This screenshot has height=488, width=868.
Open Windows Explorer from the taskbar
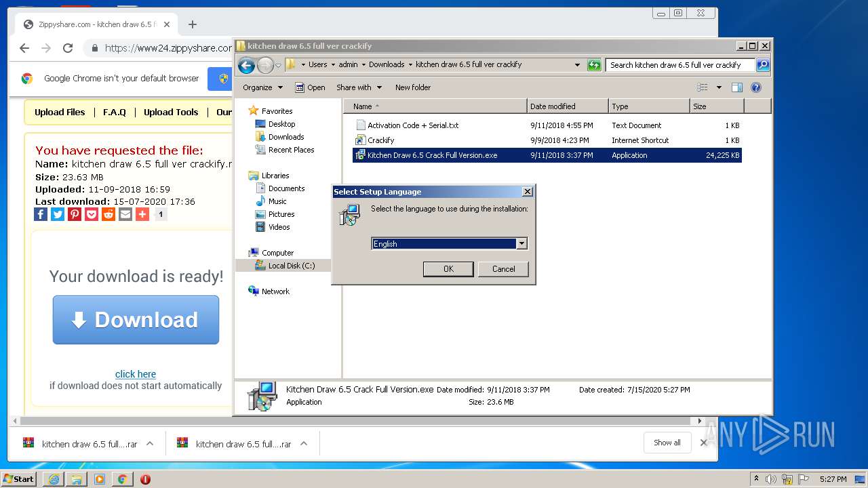pyautogui.click(x=77, y=479)
